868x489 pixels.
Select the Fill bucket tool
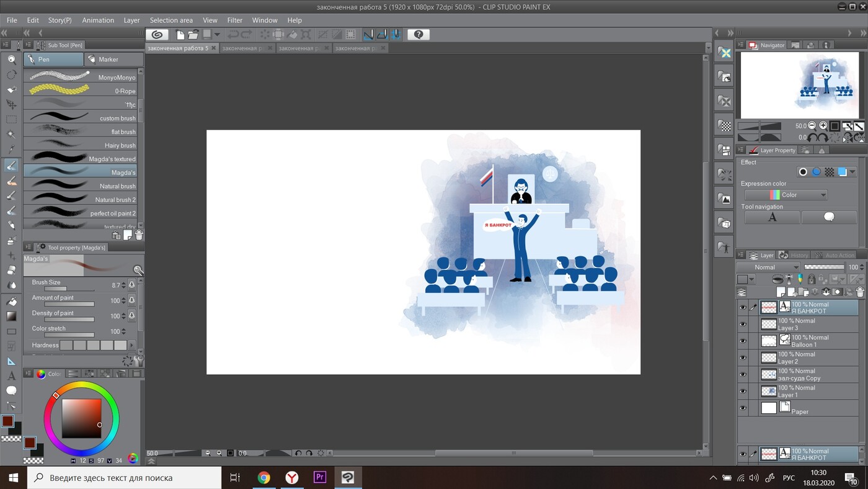(x=11, y=301)
